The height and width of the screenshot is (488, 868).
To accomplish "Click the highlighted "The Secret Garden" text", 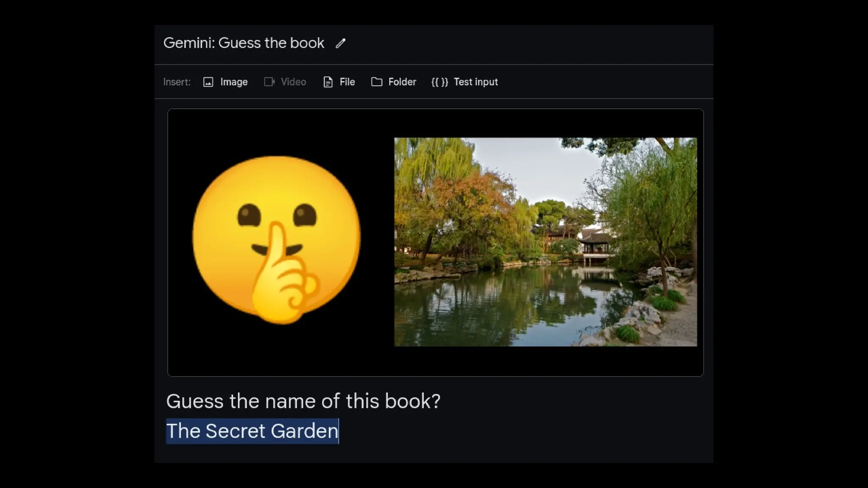I will [252, 431].
